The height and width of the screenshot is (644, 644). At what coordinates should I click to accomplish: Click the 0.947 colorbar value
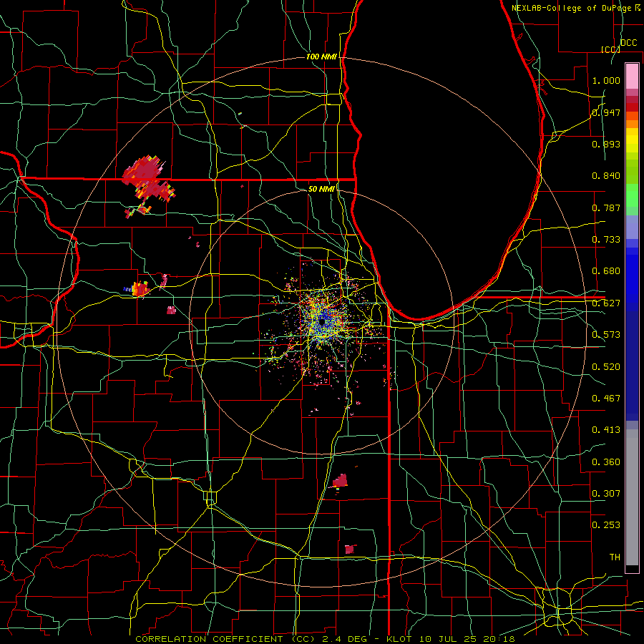pos(606,112)
